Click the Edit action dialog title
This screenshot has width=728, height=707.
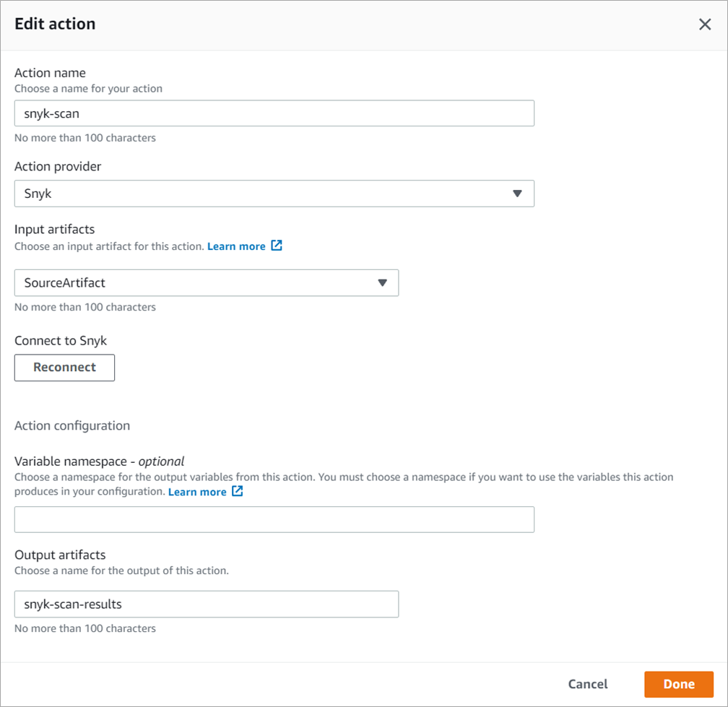click(55, 24)
